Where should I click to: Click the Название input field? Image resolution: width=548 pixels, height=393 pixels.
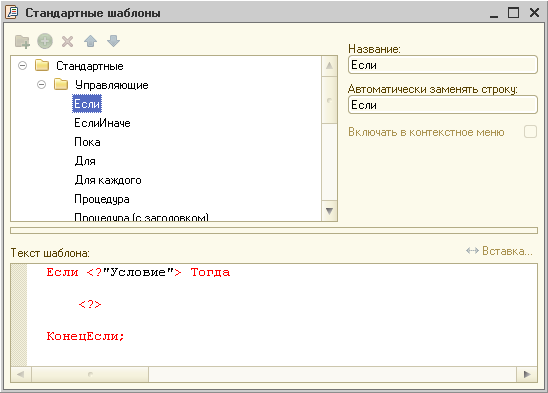click(442, 65)
